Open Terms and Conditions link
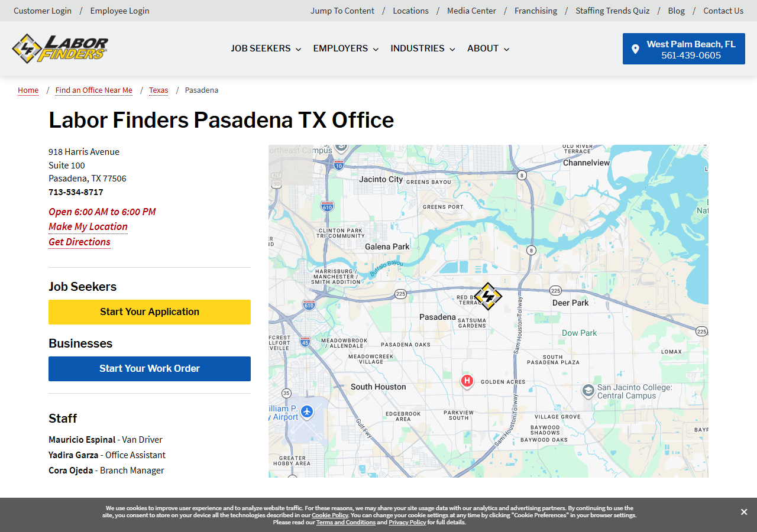Screen dimensions: 757x532 [346, 523]
